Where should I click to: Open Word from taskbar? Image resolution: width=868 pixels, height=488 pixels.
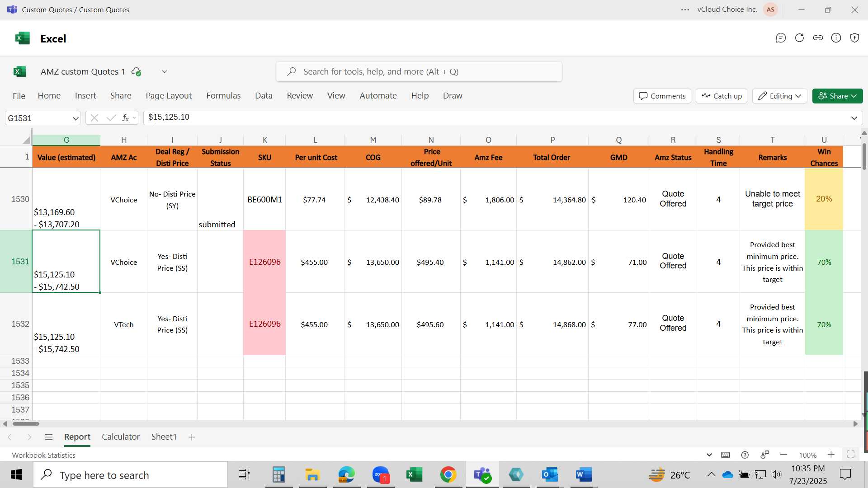point(584,475)
